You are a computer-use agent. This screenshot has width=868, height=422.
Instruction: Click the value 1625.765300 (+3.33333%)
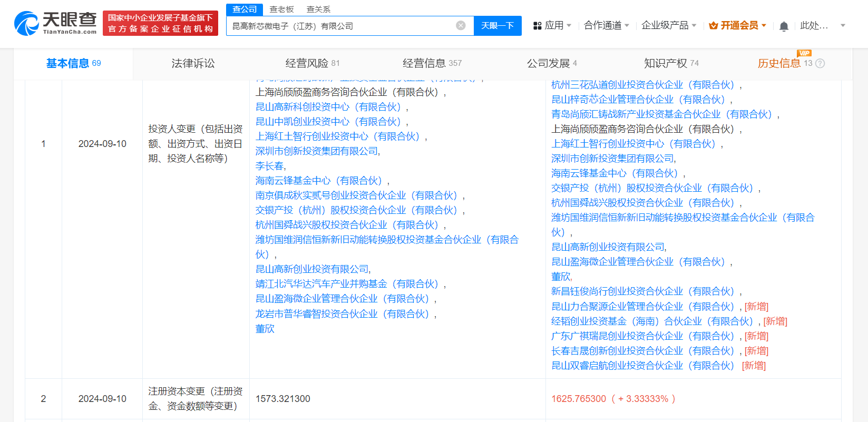(x=613, y=399)
